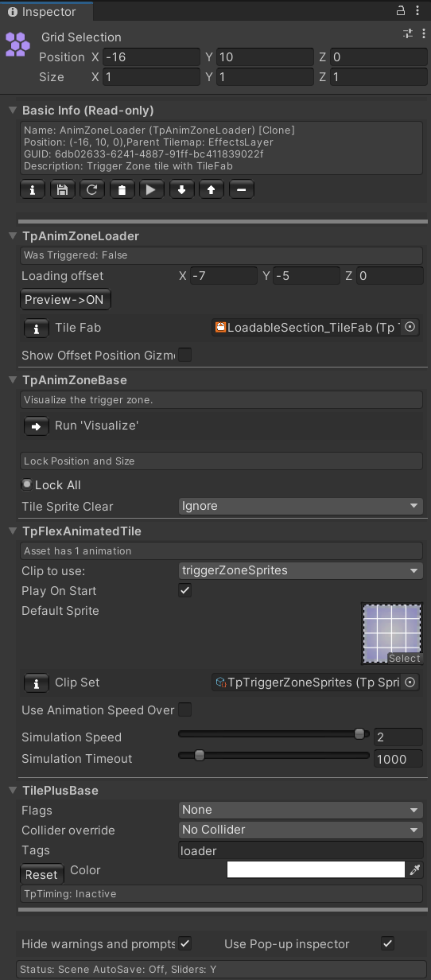Enable Show Offset Position Gizmo checkbox

[x=185, y=355]
